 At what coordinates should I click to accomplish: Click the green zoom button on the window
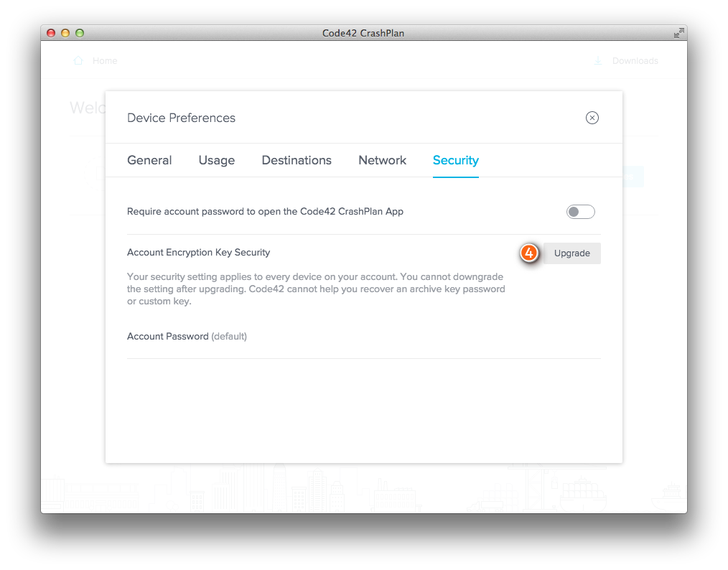click(x=80, y=33)
